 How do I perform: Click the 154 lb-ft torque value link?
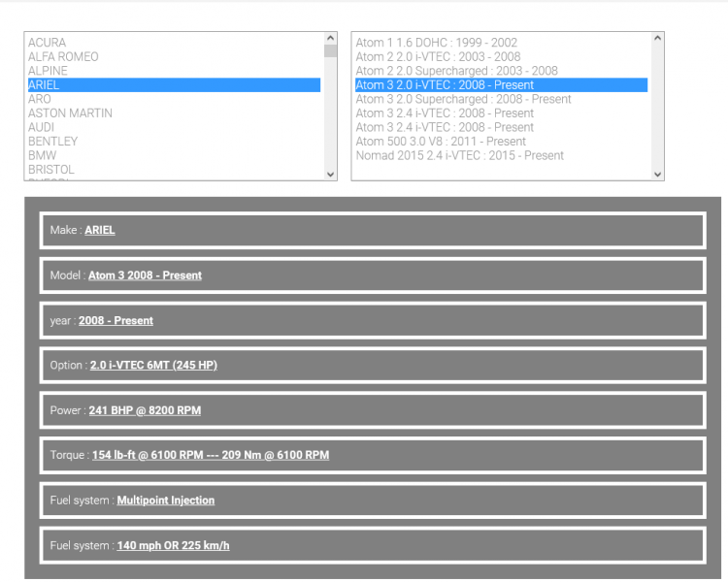(x=211, y=455)
